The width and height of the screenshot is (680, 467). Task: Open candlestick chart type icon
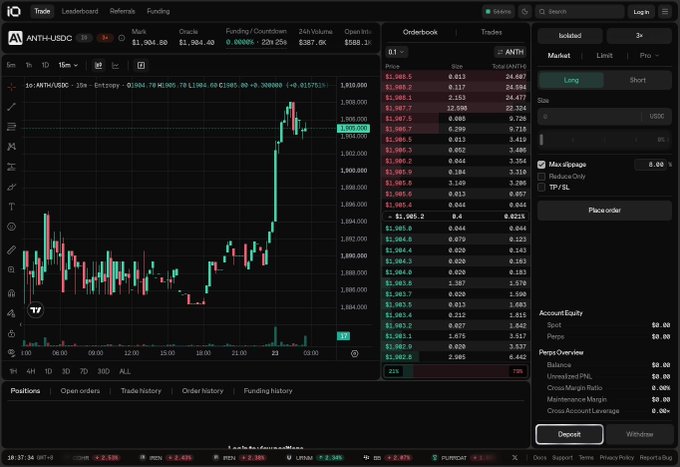(x=98, y=65)
